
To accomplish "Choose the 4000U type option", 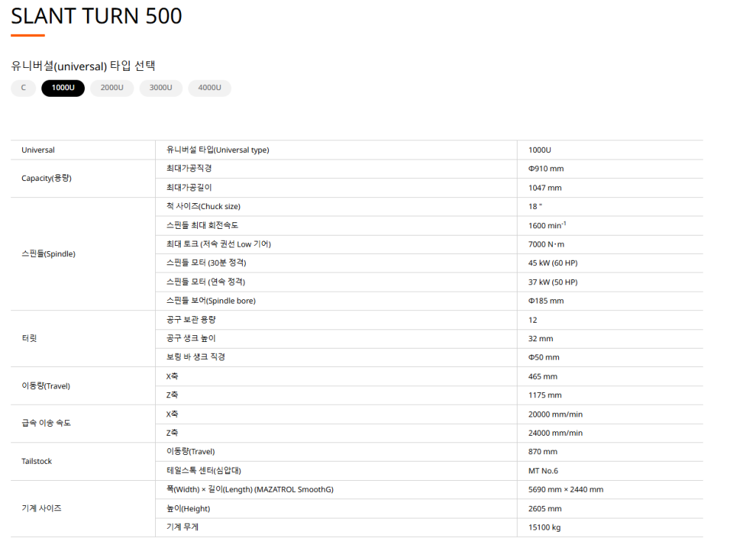I will (x=209, y=88).
